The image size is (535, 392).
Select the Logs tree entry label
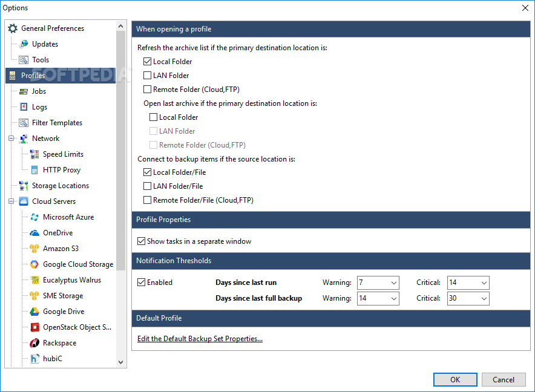point(39,107)
